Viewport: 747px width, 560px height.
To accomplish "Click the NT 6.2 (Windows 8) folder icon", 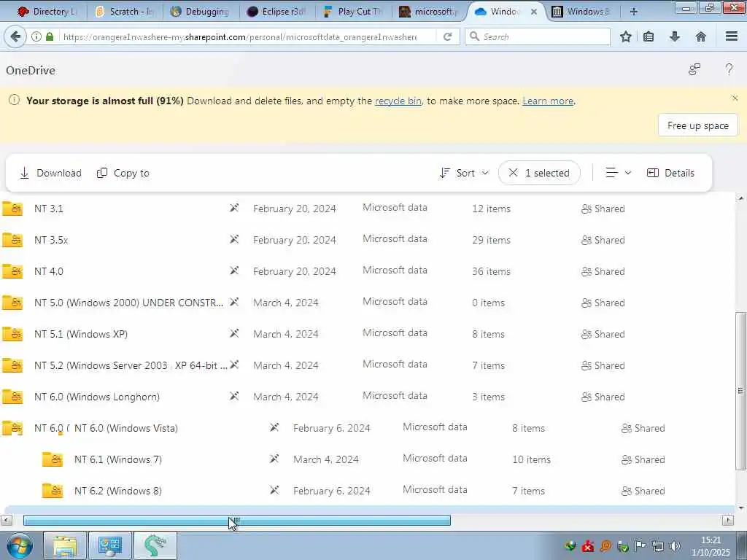I will 53,491.
